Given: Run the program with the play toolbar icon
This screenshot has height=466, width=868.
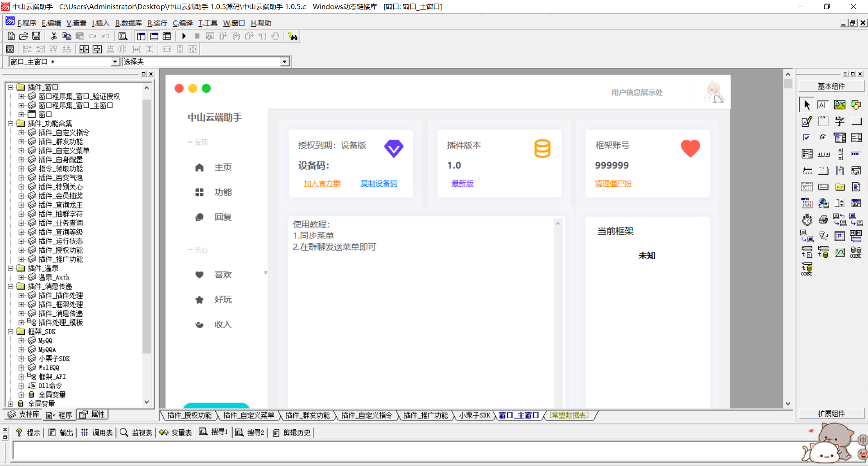Looking at the screenshot, I should [184, 36].
